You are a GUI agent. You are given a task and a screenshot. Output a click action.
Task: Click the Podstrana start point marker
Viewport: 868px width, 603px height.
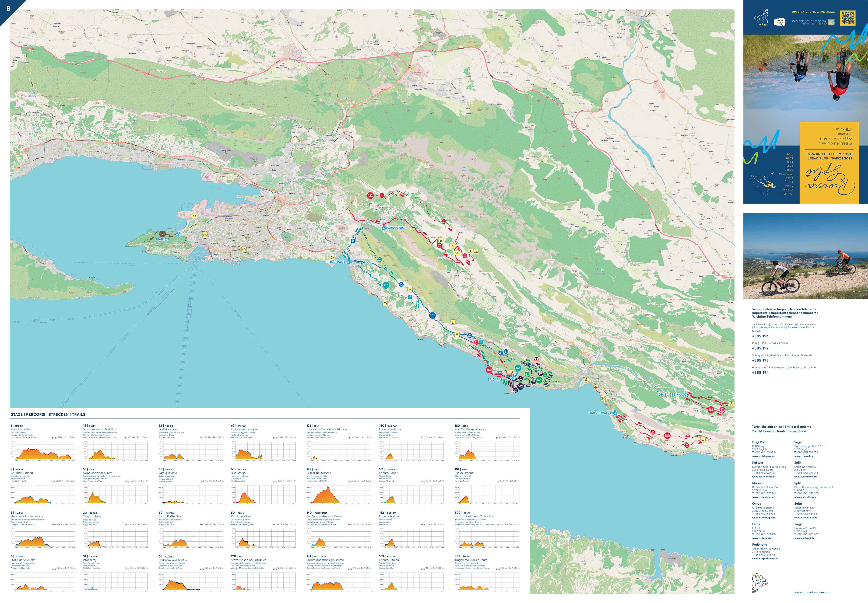[x=349, y=262]
